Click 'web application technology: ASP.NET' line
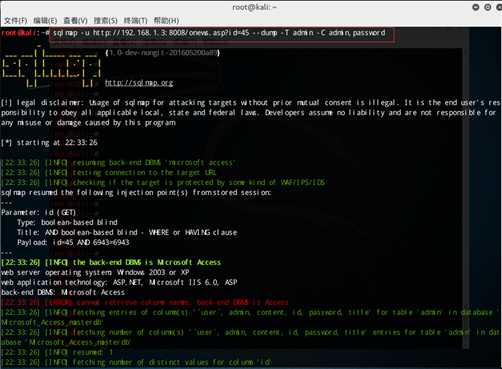502x369 pixels. [x=119, y=282]
